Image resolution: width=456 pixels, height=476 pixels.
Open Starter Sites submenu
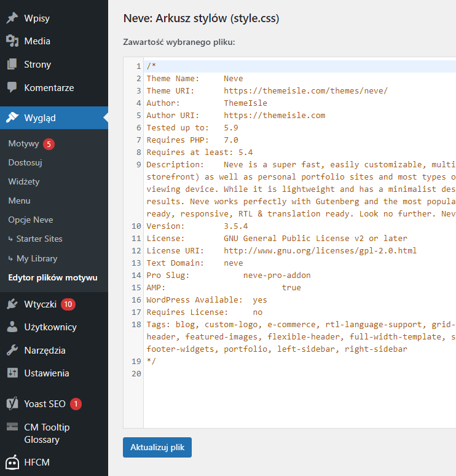tap(39, 239)
